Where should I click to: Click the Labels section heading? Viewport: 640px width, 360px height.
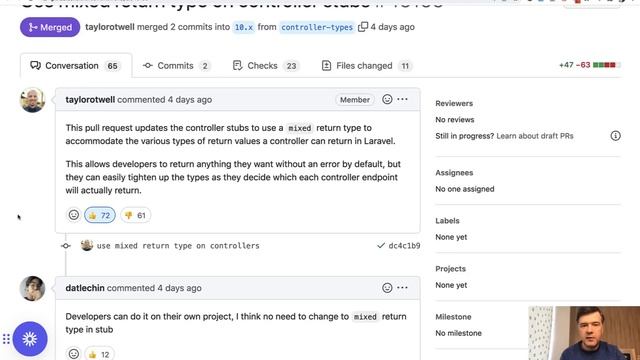click(x=447, y=220)
